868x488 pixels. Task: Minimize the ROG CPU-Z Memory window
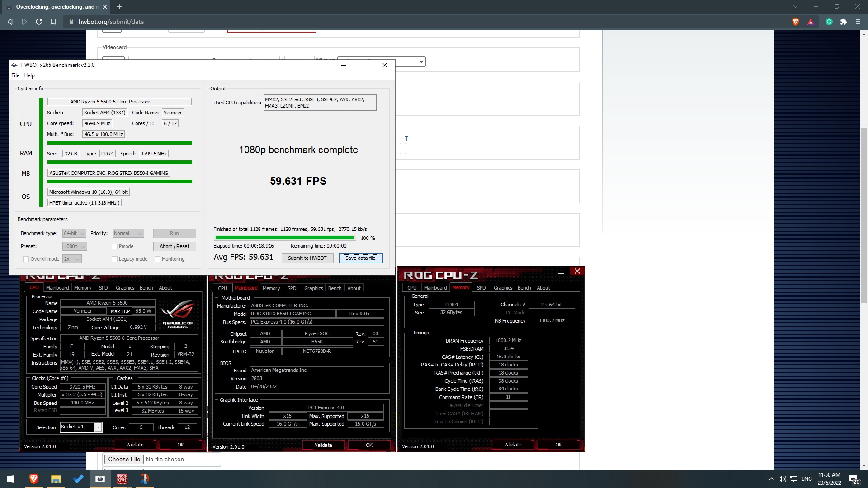click(561, 272)
